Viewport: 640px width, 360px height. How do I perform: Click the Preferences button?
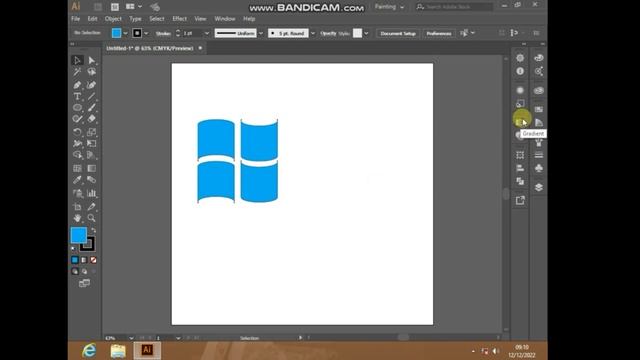click(439, 33)
